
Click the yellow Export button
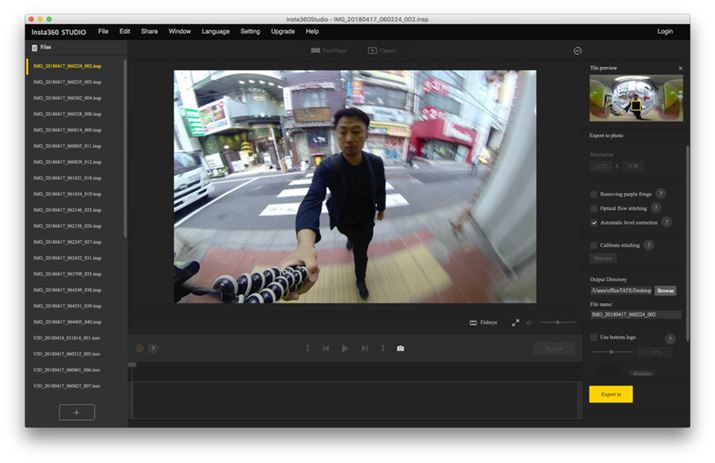[x=611, y=394]
